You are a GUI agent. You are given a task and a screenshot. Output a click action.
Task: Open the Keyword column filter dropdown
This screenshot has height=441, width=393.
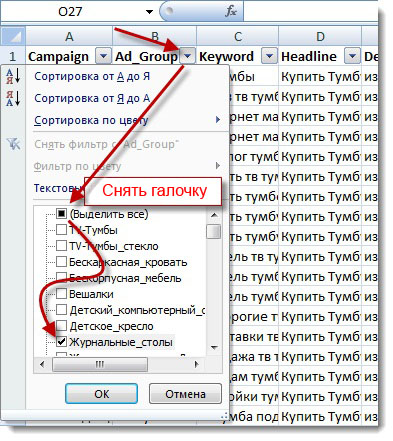[269, 56]
